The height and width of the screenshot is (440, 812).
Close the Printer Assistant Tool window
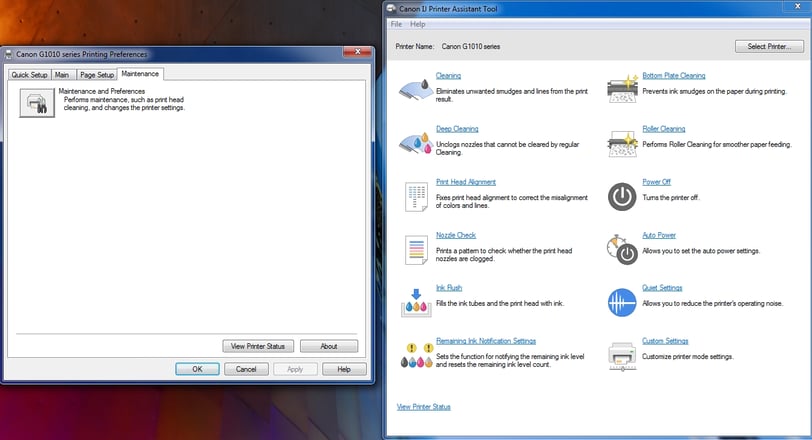pyautogui.click(x=798, y=6)
